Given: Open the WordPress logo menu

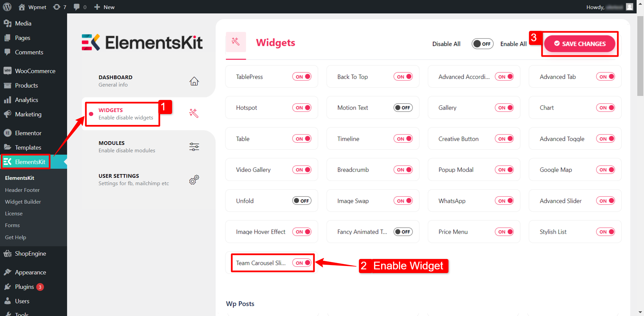Looking at the screenshot, I should [x=7, y=7].
